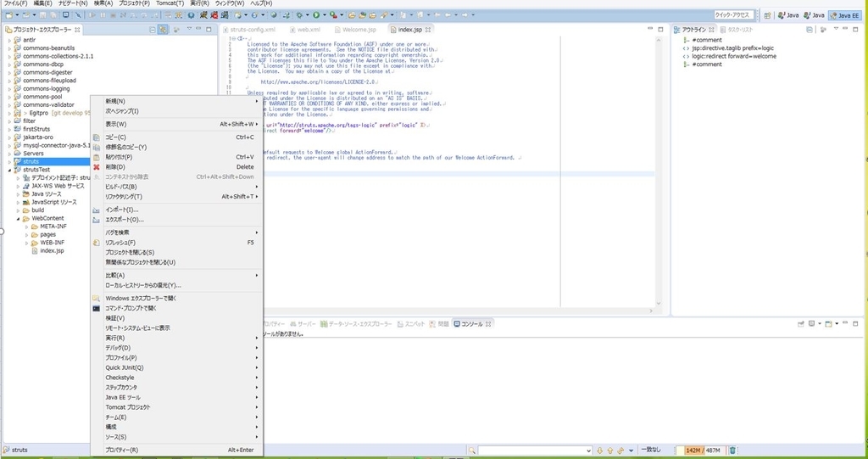Image resolution: width=868 pixels, height=459 pixels.
Task: Collapse the WebContent folder node
Action: pyautogui.click(x=19, y=218)
